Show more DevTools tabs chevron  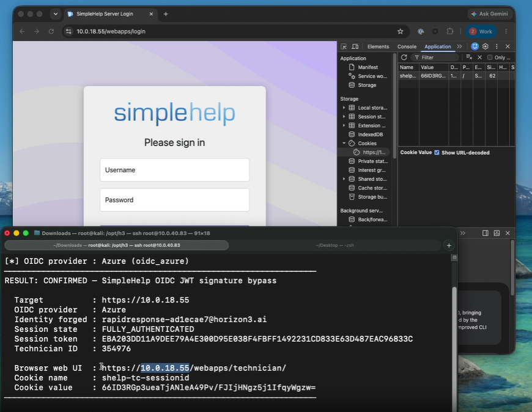[459, 46]
